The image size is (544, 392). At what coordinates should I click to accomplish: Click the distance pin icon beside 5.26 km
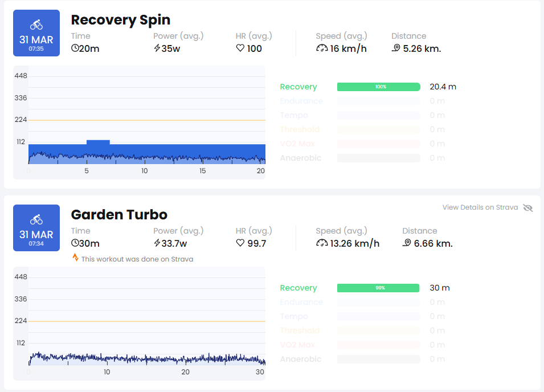pos(396,48)
